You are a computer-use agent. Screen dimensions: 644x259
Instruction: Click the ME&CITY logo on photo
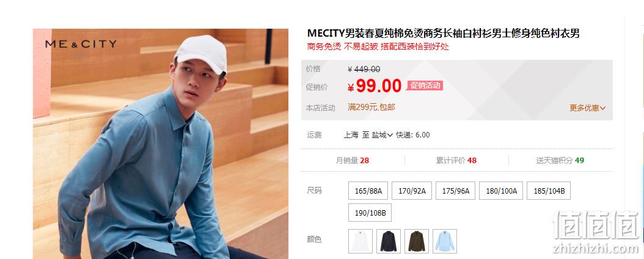click(x=81, y=44)
